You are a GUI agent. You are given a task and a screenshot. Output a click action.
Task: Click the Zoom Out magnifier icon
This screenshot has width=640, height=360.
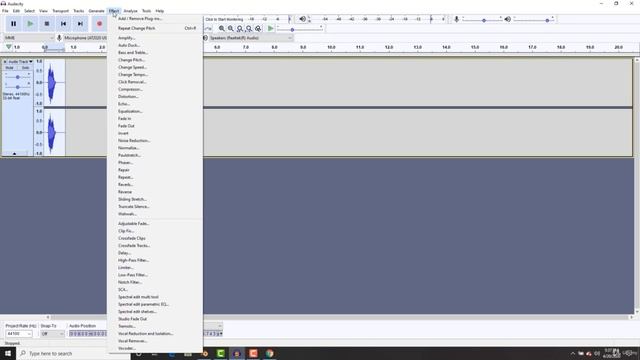231,29
